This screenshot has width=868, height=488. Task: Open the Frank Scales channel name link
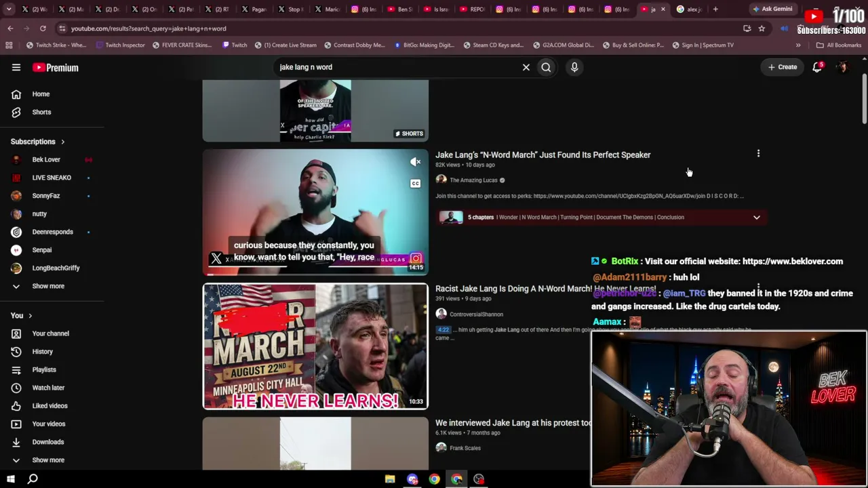tap(465, 448)
